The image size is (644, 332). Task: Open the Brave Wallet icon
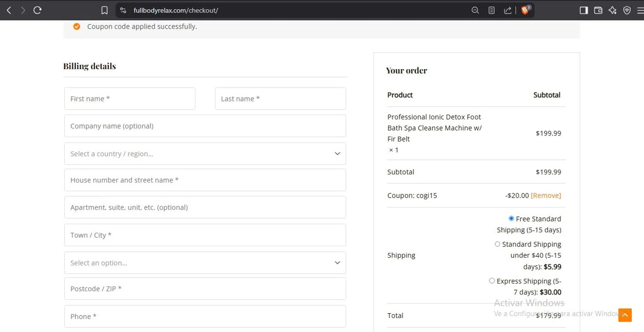coord(598,10)
